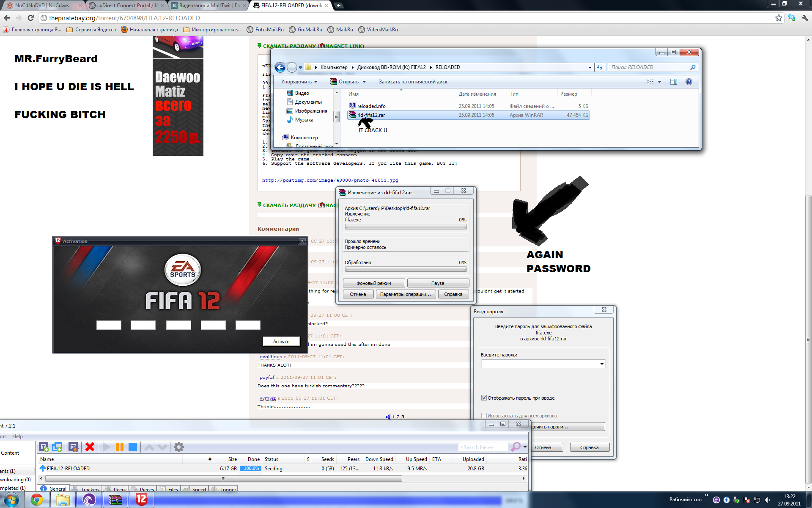Switch to the General tab
The image size is (812, 508).
tap(54, 489)
